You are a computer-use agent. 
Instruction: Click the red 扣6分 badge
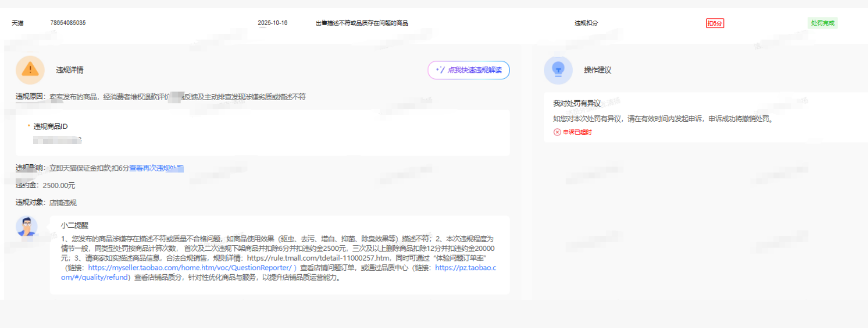pos(715,23)
